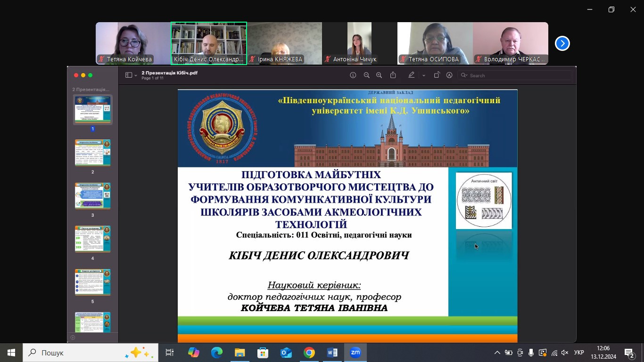Click the Zoom icon on the taskbar
Screen dimensions: 644x362
[x=355, y=353]
